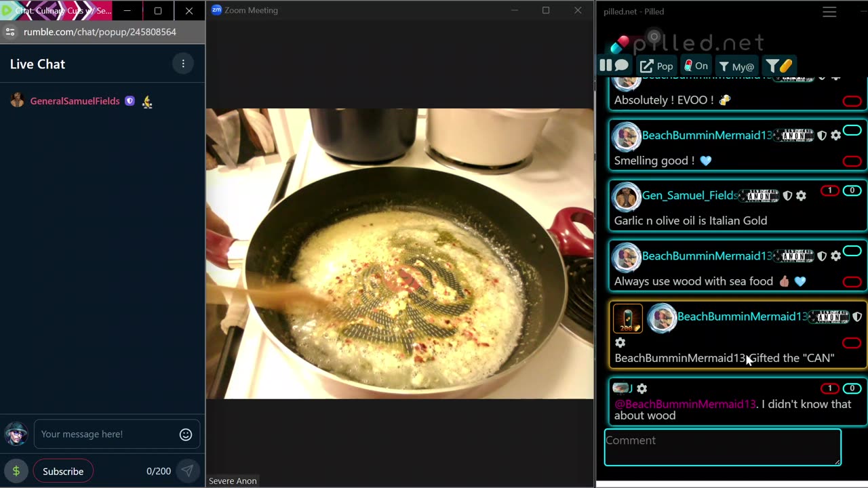Screen dimensions: 868x488
Task: Click the Zoom Meeting video feed
Action: point(400,253)
